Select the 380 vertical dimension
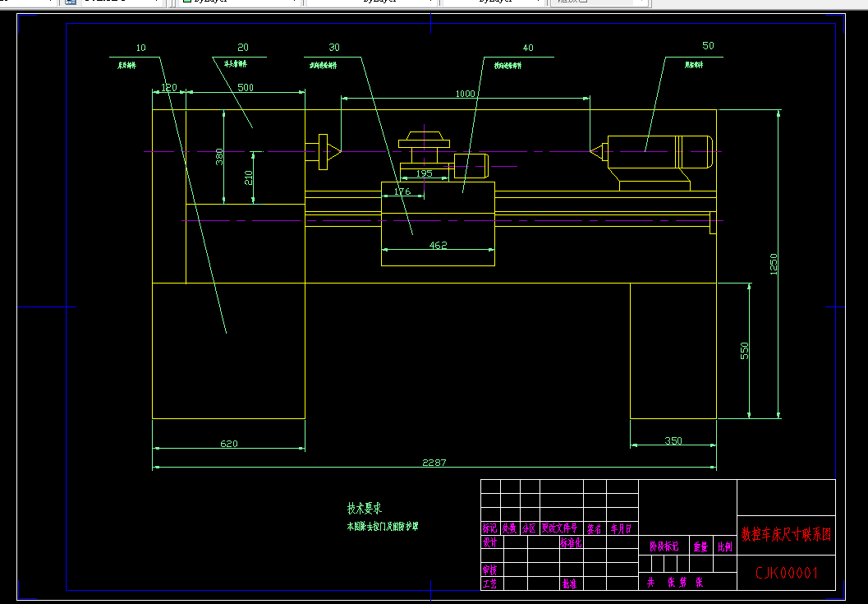The height and width of the screenshot is (604, 868). point(219,157)
